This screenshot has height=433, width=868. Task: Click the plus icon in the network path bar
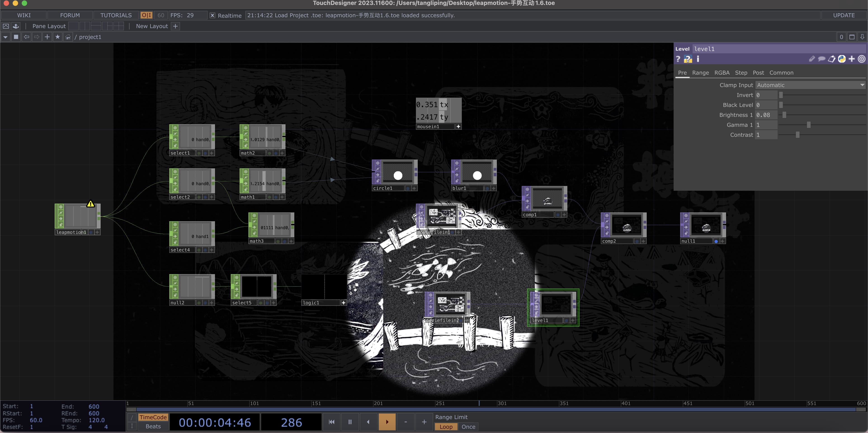47,37
